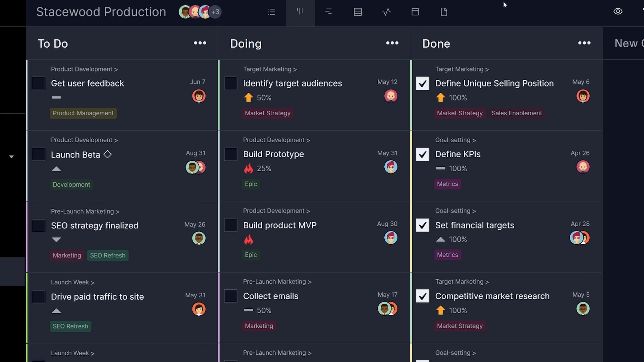644x362 pixels.
Task: Click the eye watch icon
Action: 618,11
